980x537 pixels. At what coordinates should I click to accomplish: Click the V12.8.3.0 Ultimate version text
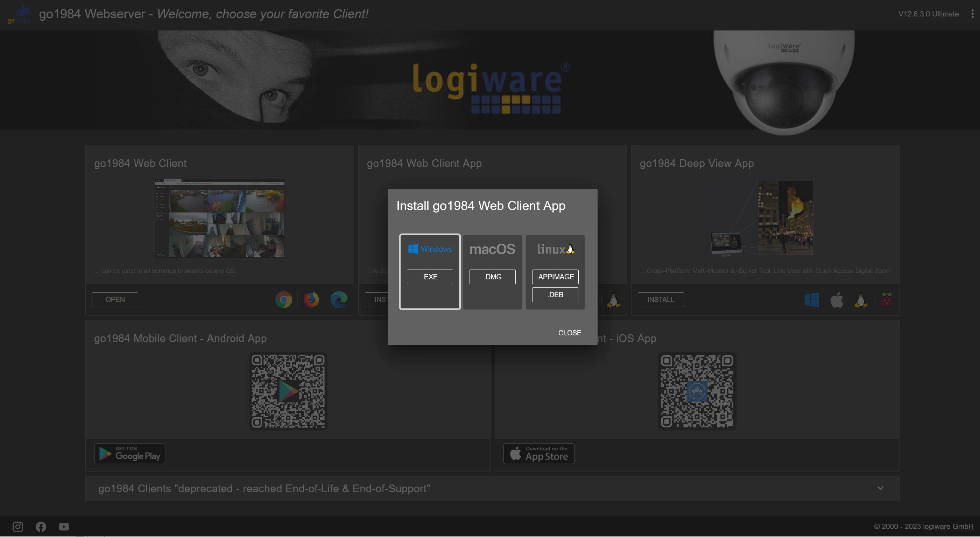tap(928, 14)
